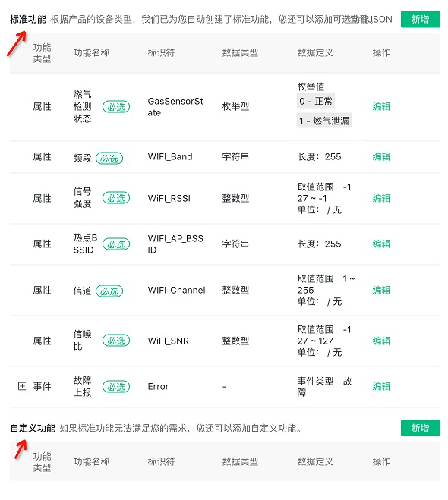Edit the WIFI_AP_BSSID property
The width and height of the screenshot is (448, 500).
tap(381, 244)
